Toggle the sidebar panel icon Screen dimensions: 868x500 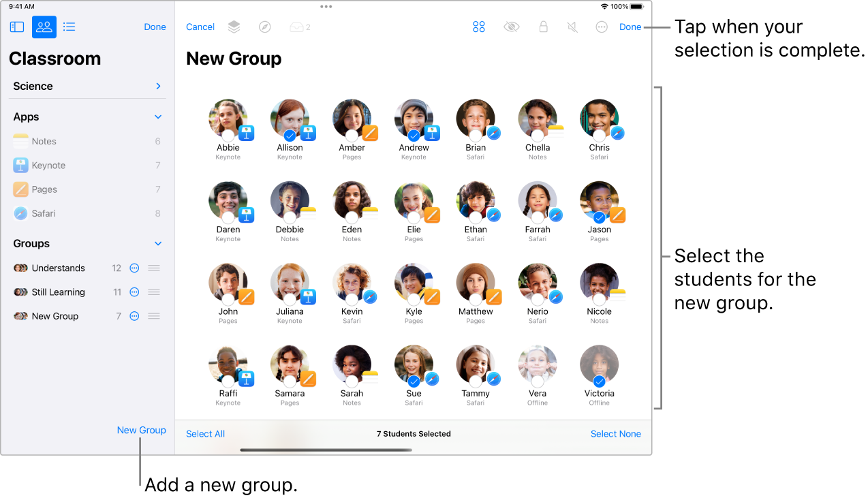[x=16, y=27]
